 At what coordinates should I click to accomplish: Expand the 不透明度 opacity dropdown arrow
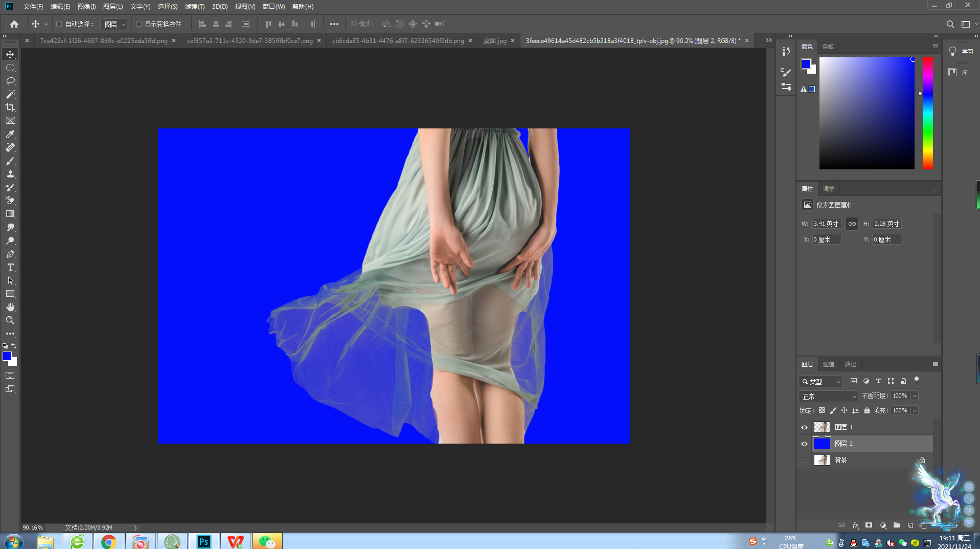tap(915, 396)
